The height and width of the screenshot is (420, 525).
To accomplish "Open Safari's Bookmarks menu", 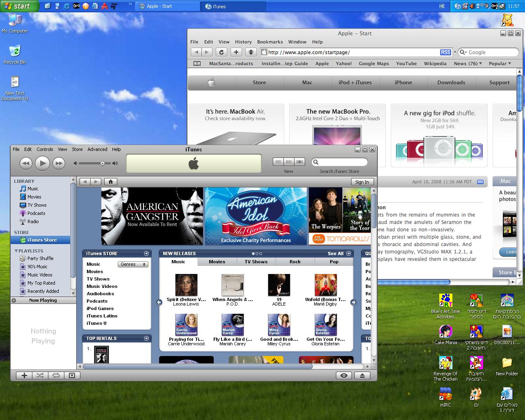I will coord(270,42).
